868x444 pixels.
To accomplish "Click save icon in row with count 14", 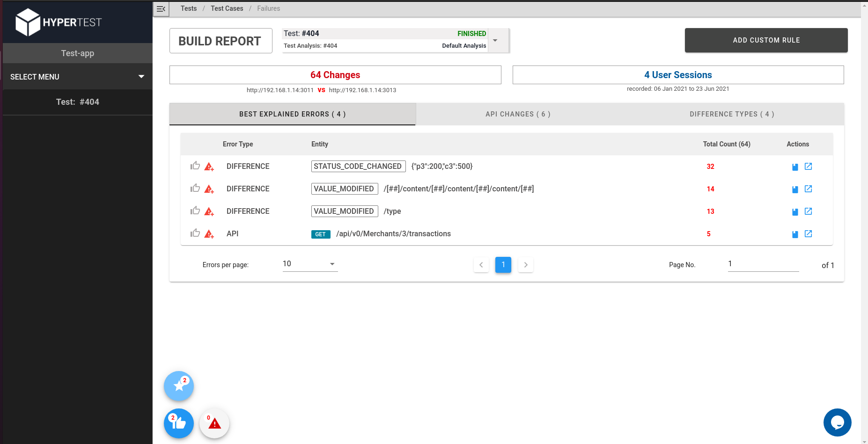I will click(x=795, y=189).
